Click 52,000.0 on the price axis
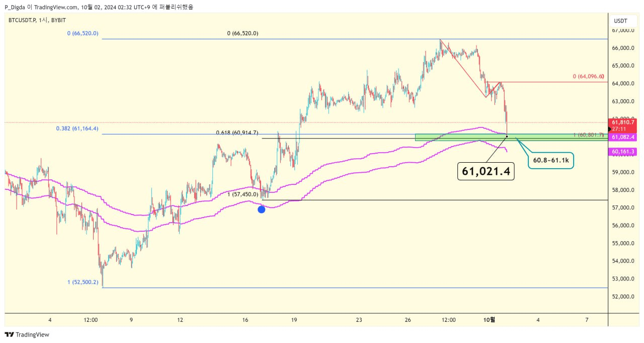 click(623, 296)
